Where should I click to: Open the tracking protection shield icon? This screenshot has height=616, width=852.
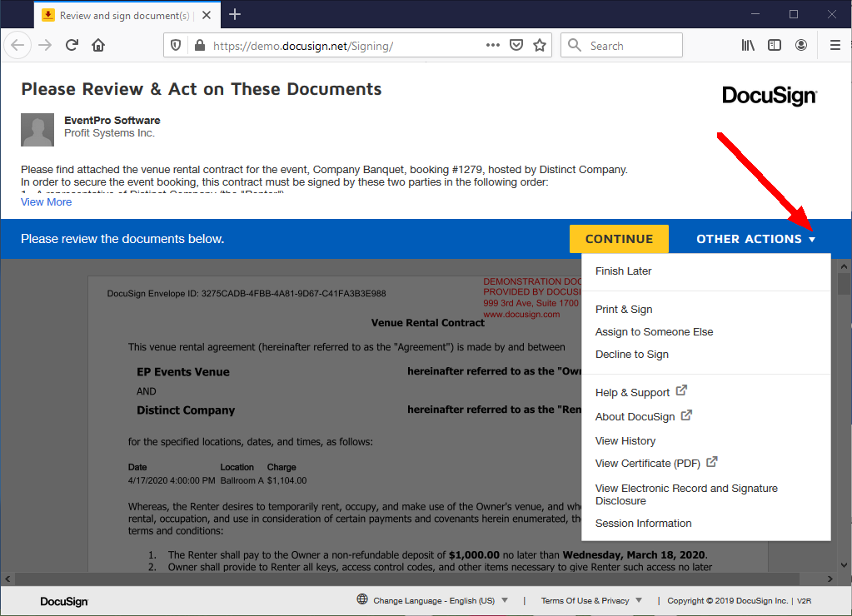176,45
